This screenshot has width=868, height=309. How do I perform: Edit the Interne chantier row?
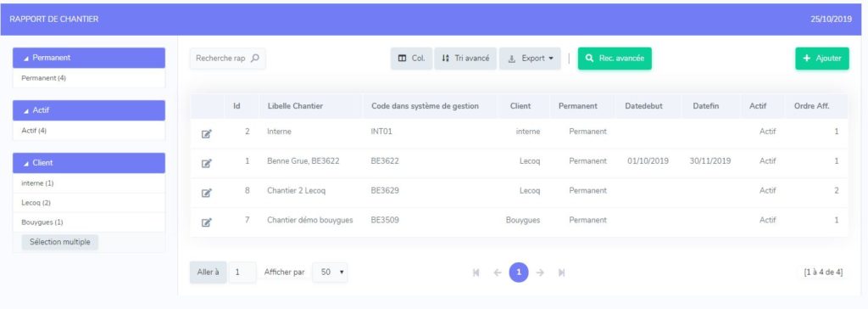click(207, 133)
